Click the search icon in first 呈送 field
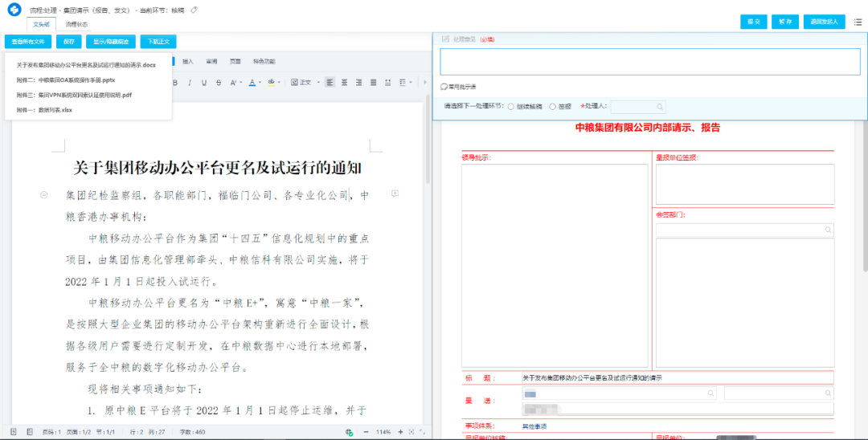Viewport: 868px width, 440px height. 710,393
